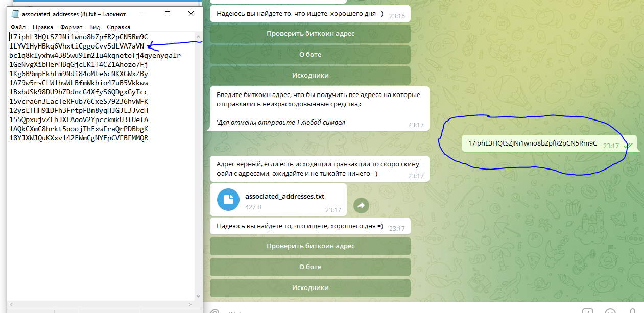Open the Файл menu in Notepad
This screenshot has height=313, width=644.
click(x=18, y=27)
